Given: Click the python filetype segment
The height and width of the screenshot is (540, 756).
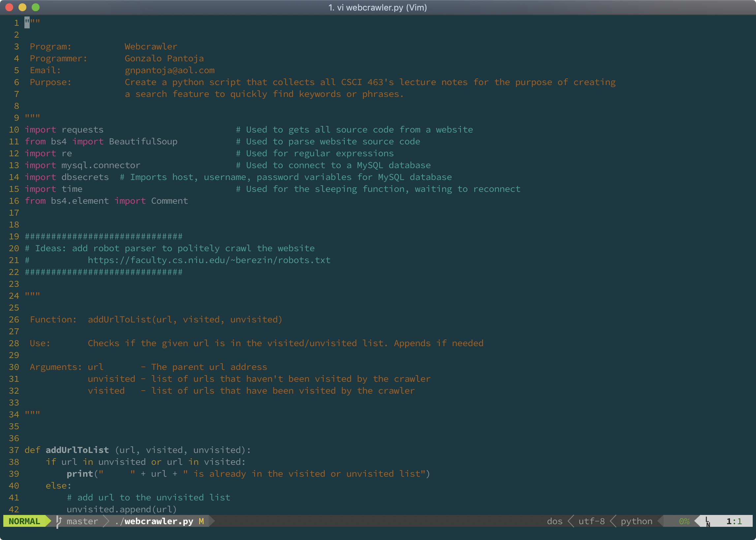Looking at the screenshot, I should [x=636, y=521].
